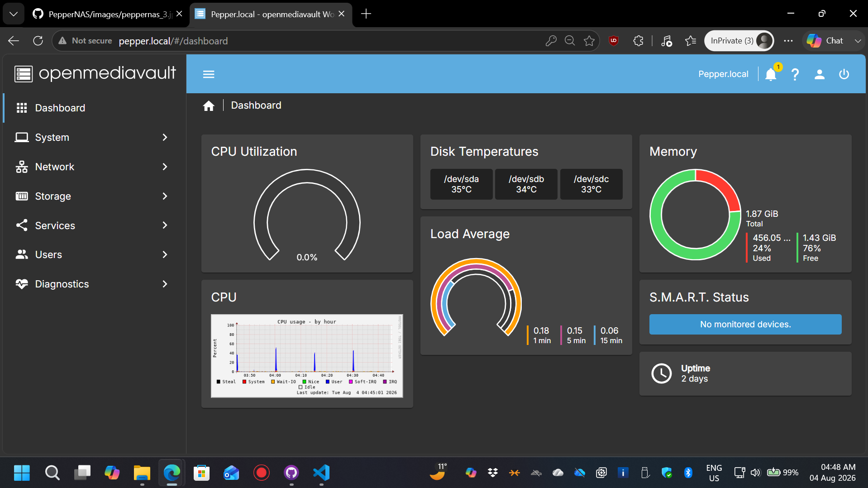Open the Network sidebar section
This screenshot has width=868, height=488.
pyautogui.click(x=94, y=167)
